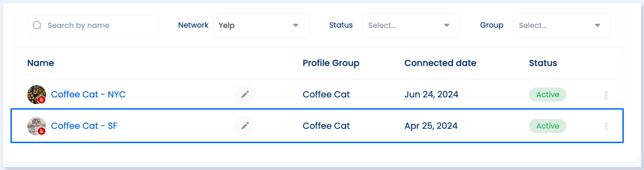The image size is (644, 170).
Task: Click the Coffee Cat - SF profile avatar
Action: (x=37, y=126)
